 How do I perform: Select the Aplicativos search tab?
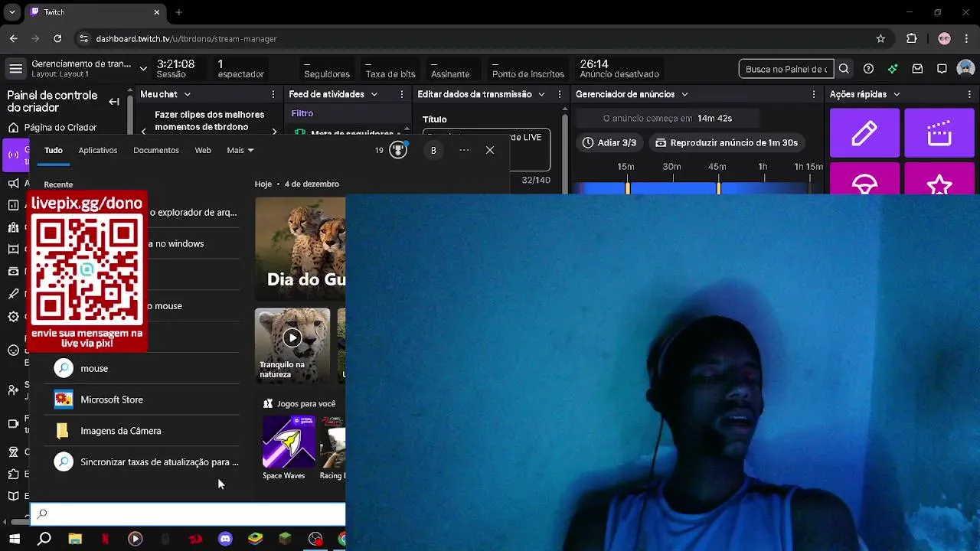[x=98, y=150]
